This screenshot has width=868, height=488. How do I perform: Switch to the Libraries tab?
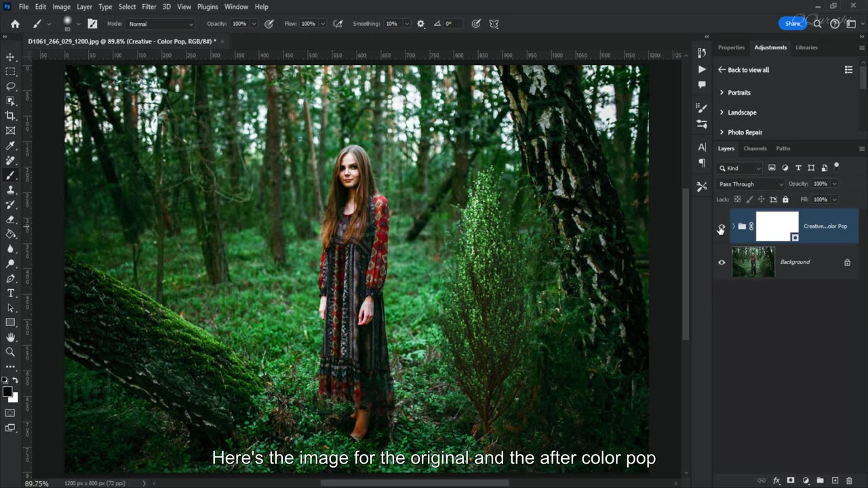pos(806,47)
